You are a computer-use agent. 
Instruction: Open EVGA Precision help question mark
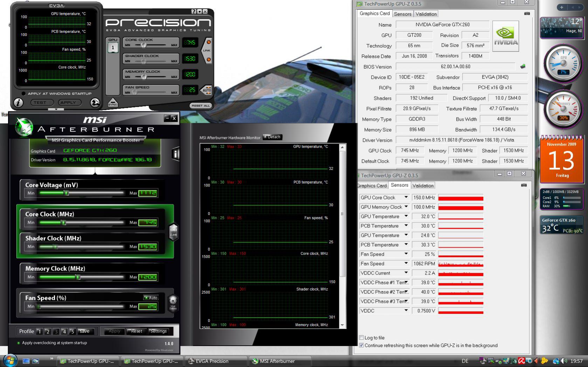pos(194,12)
